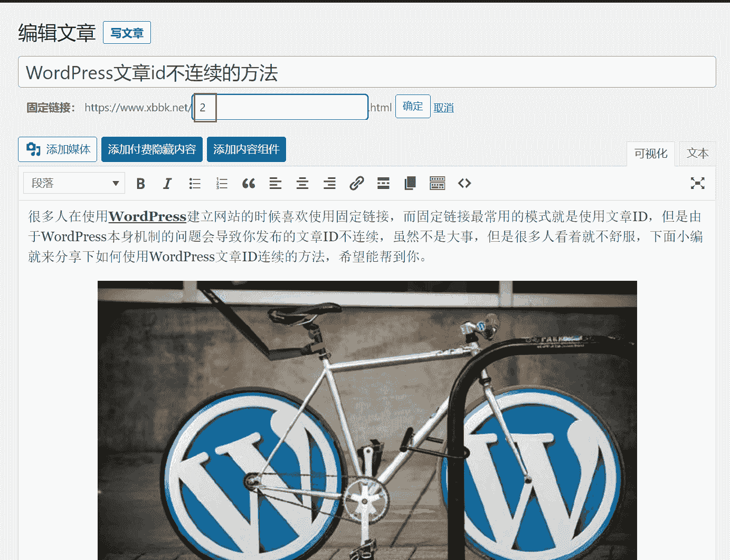Select the bicycle WordPress image in editor

coord(367,420)
